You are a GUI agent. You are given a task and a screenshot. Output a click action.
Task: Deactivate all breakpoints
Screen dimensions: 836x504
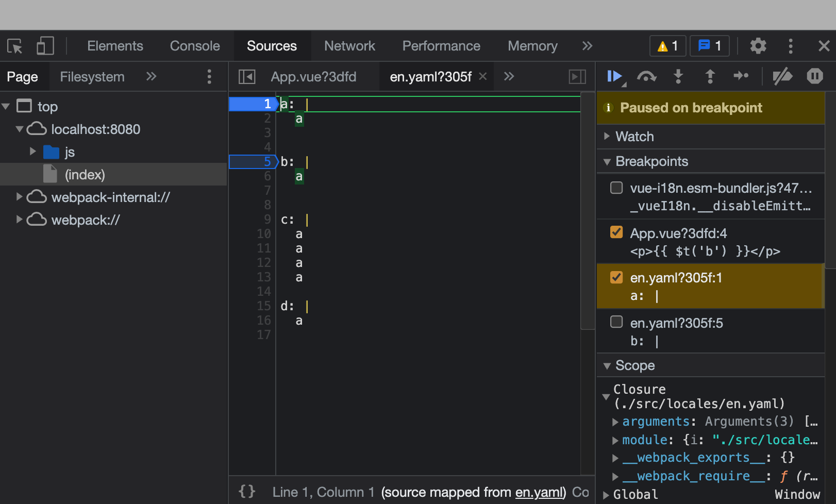point(782,76)
